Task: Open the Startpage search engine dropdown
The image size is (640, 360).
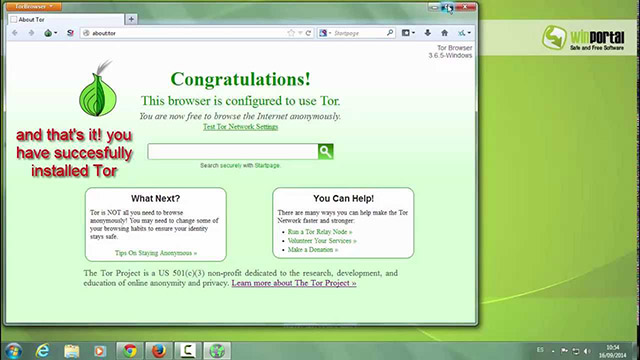Action: click(x=325, y=33)
